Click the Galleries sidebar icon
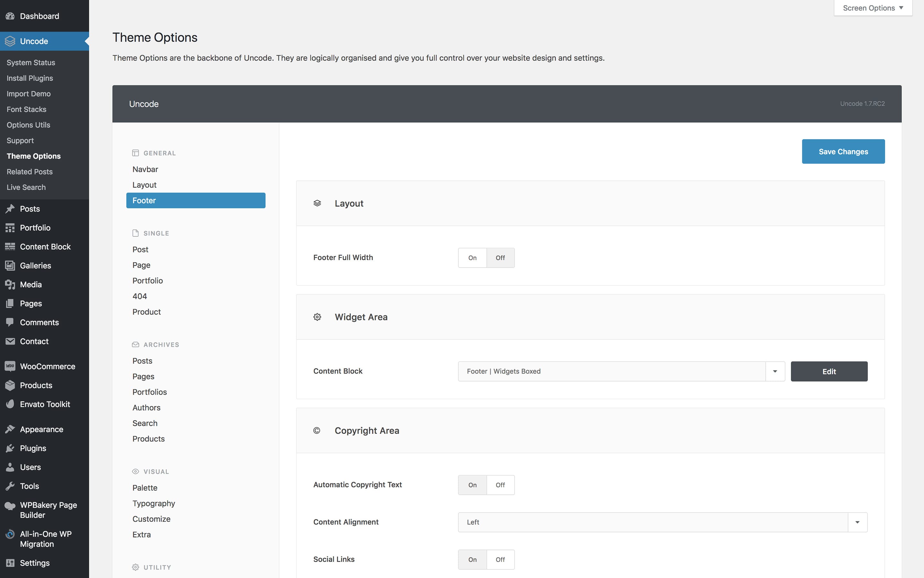 pos(10,265)
